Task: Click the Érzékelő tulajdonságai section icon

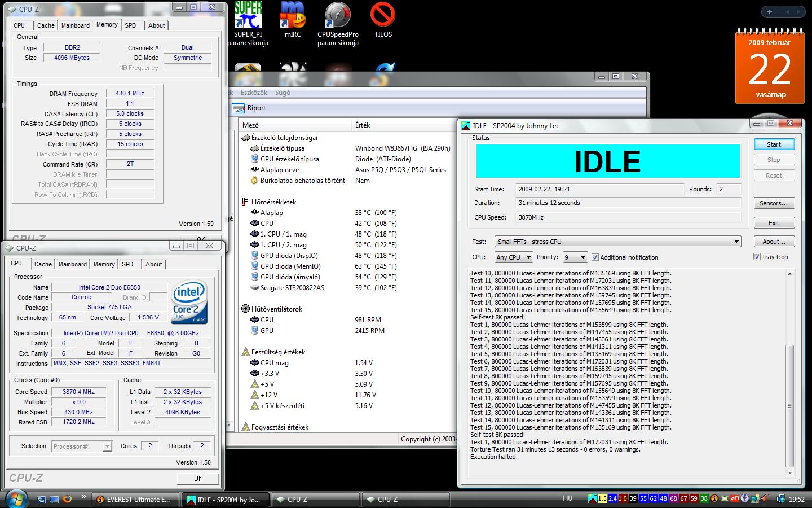Action: pyautogui.click(x=245, y=137)
